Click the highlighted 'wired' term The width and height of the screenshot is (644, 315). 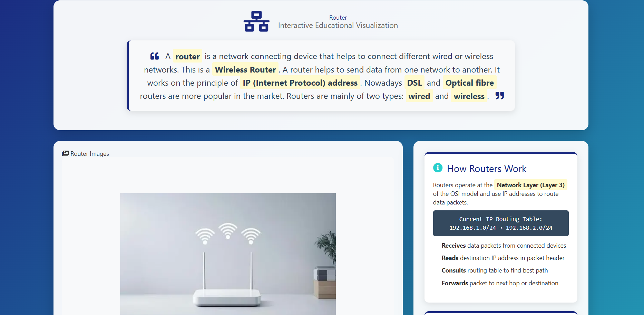[419, 96]
